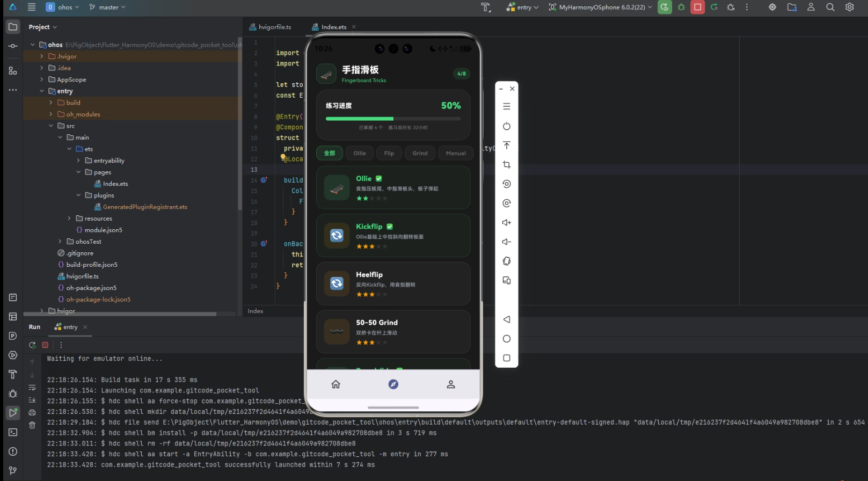The height and width of the screenshot is (481, 868).
Task: Click the 练习进度 progress bar
Action: (x=393, y=119)
